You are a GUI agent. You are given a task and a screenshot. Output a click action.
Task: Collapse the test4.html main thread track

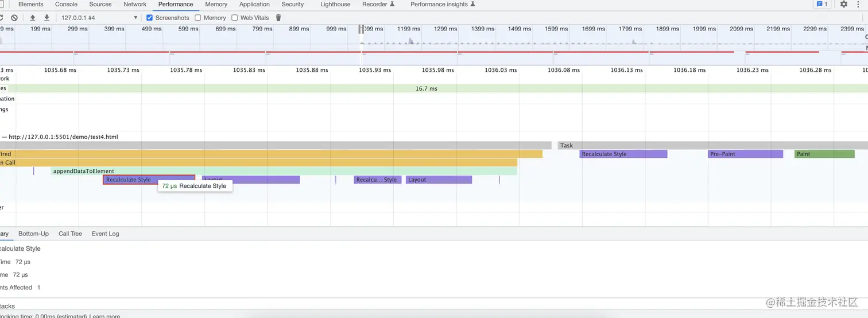(x=4, y=137)
